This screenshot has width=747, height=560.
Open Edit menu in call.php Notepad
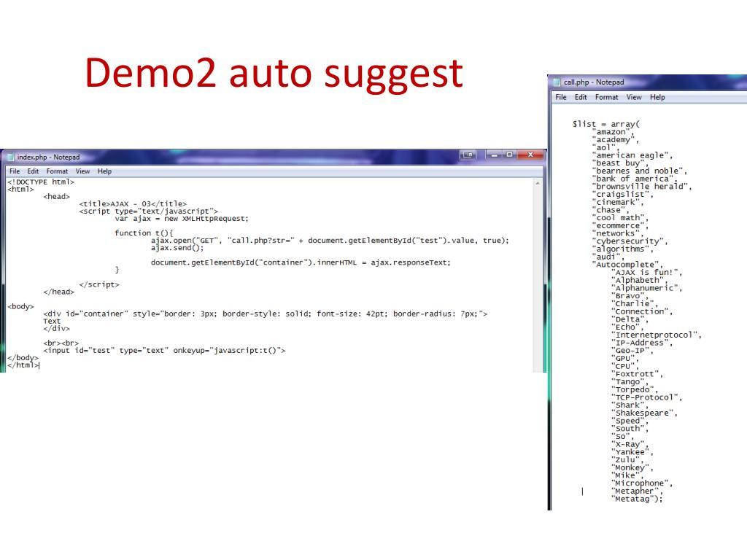point(581,97)
